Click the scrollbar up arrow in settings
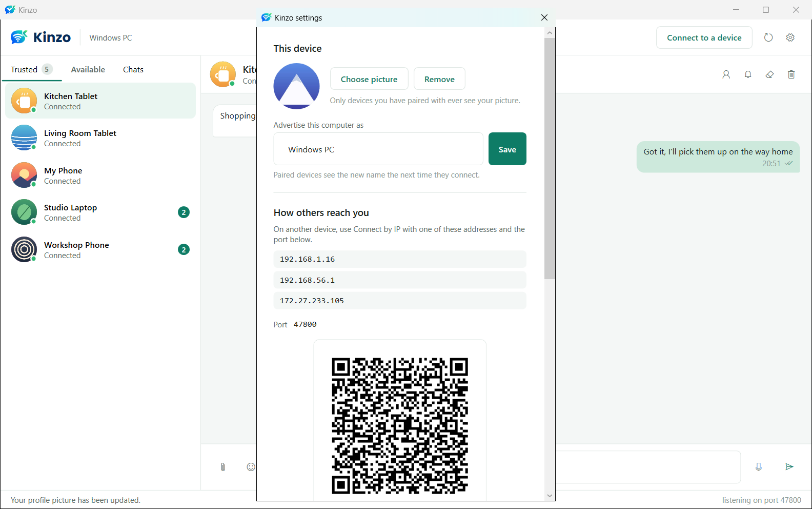Image resolution: width=812 pixels, height=509 pixels. [550, 33]
